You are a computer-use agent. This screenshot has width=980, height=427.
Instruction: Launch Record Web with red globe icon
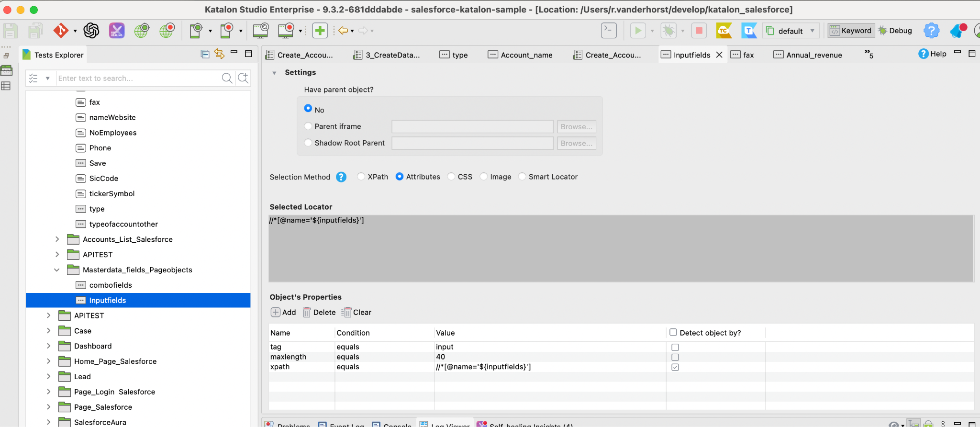[x=167, y=31]
